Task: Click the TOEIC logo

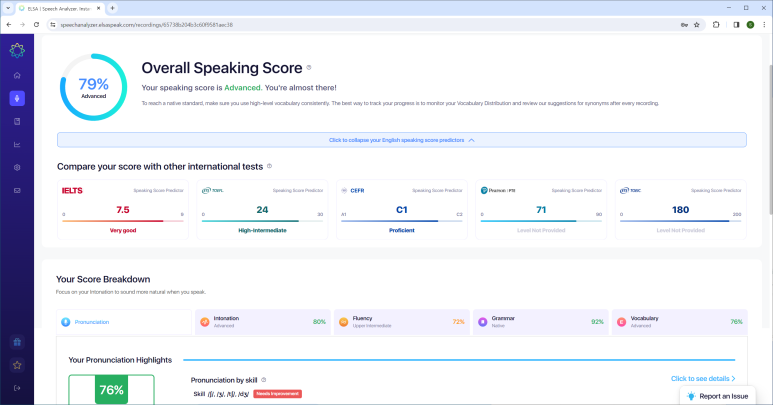Action: coord(631,190)
